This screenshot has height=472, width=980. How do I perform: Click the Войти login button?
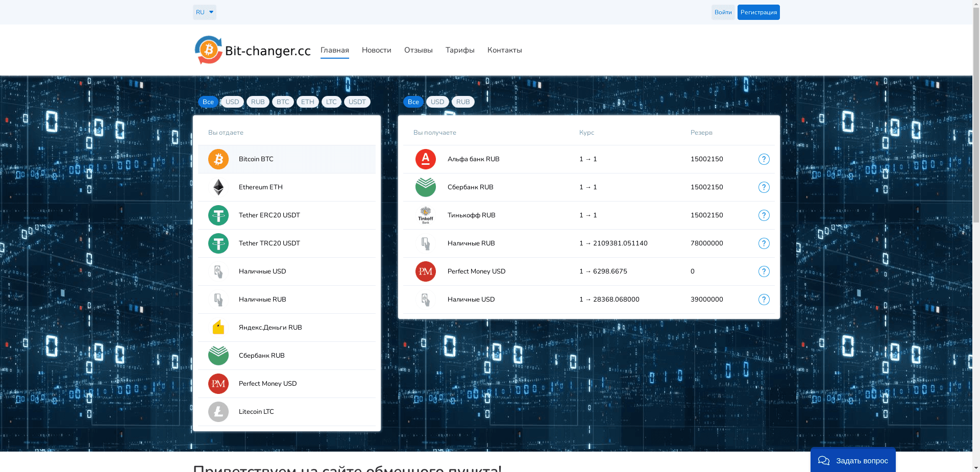(723, 12)
